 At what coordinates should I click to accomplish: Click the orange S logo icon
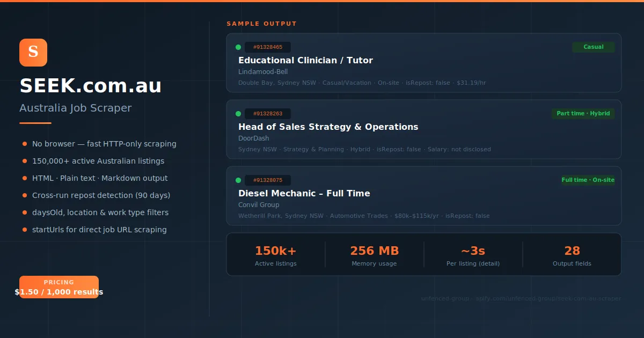click(33, 53)
